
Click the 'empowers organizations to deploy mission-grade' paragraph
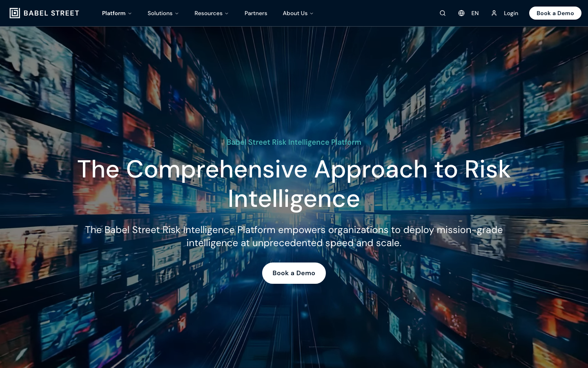tap(294, 236)
